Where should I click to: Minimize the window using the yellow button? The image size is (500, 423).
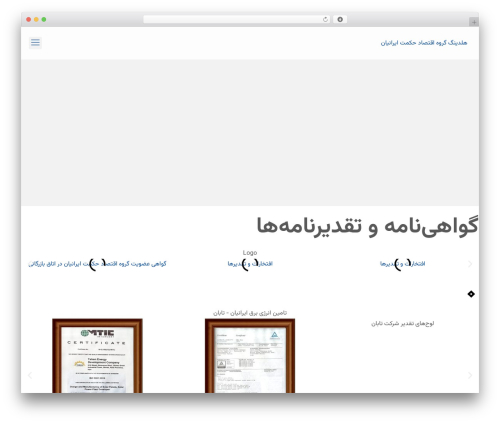(x=36, y=20)
